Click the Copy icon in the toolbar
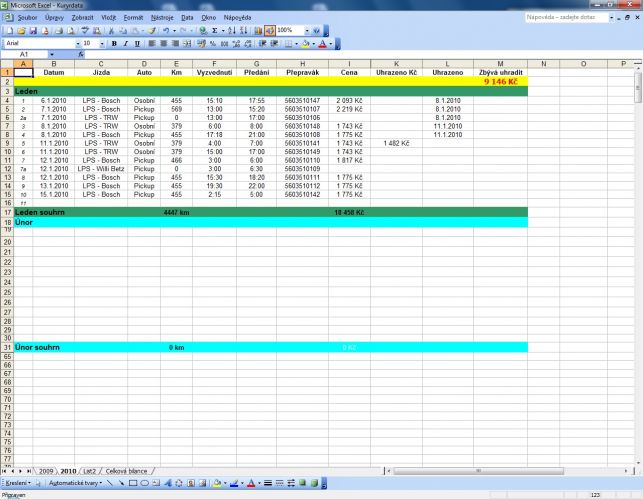 click(x=123, y=31)
